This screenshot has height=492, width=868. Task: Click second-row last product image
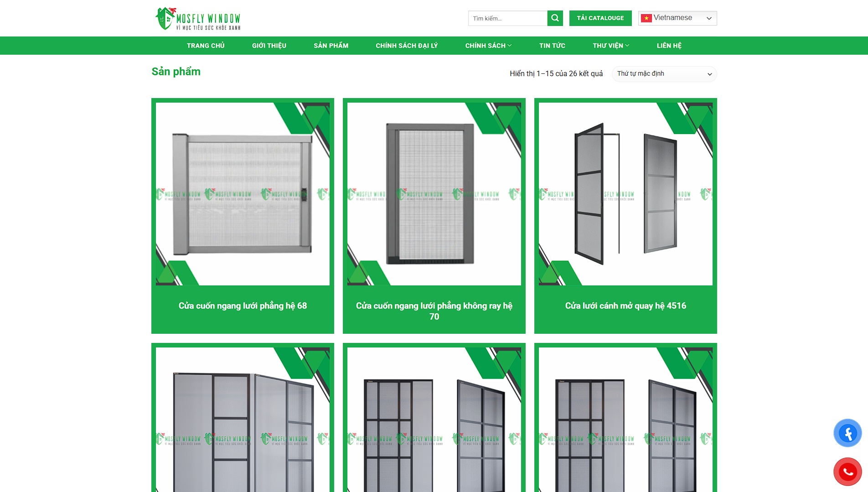pos(625,419)
